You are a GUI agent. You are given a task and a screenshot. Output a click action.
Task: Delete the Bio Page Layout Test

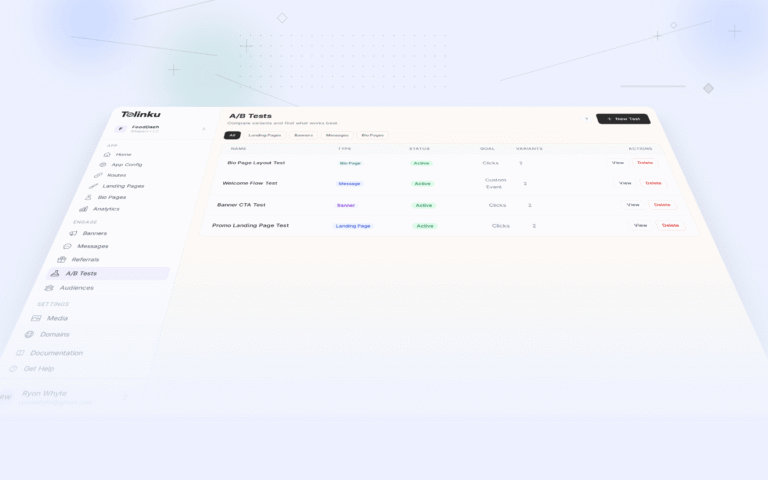(x=645, y=163)
